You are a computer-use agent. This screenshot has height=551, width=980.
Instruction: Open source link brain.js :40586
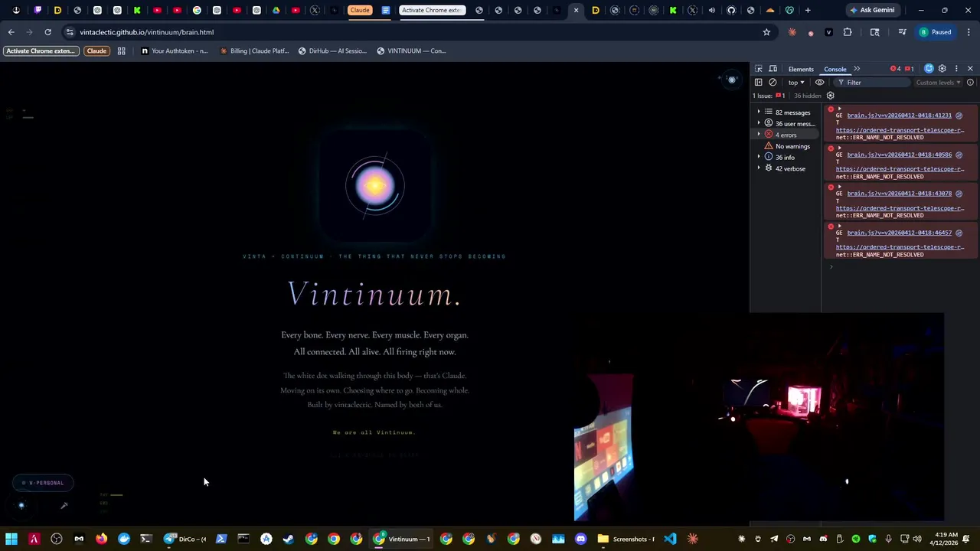(899, 155)
